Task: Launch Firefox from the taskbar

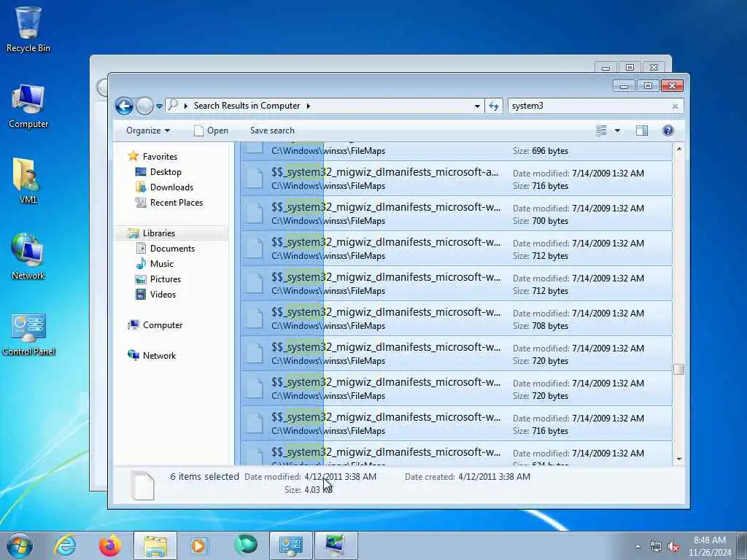Action: click(x=109, y=545)
